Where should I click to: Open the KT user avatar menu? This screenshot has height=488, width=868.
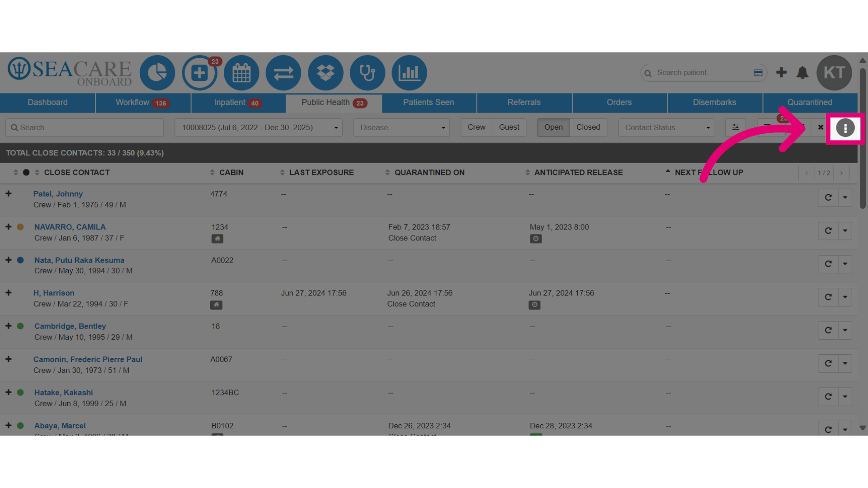tap(834, 73)
